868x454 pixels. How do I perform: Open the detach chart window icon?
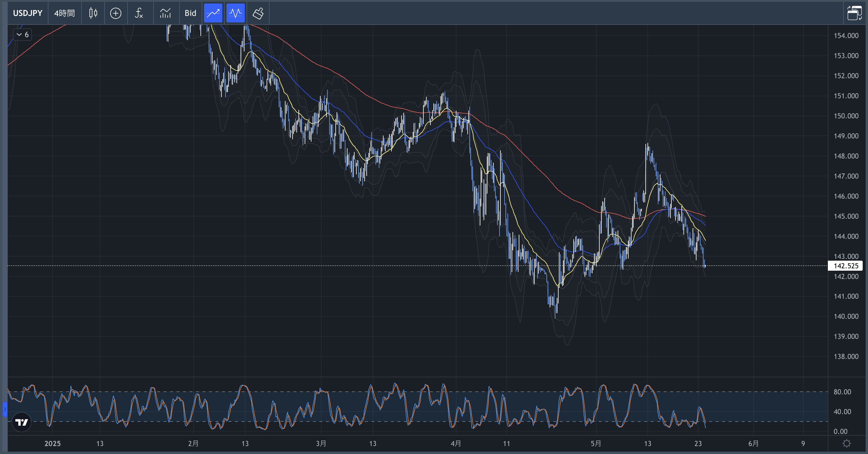pos(854,13)
